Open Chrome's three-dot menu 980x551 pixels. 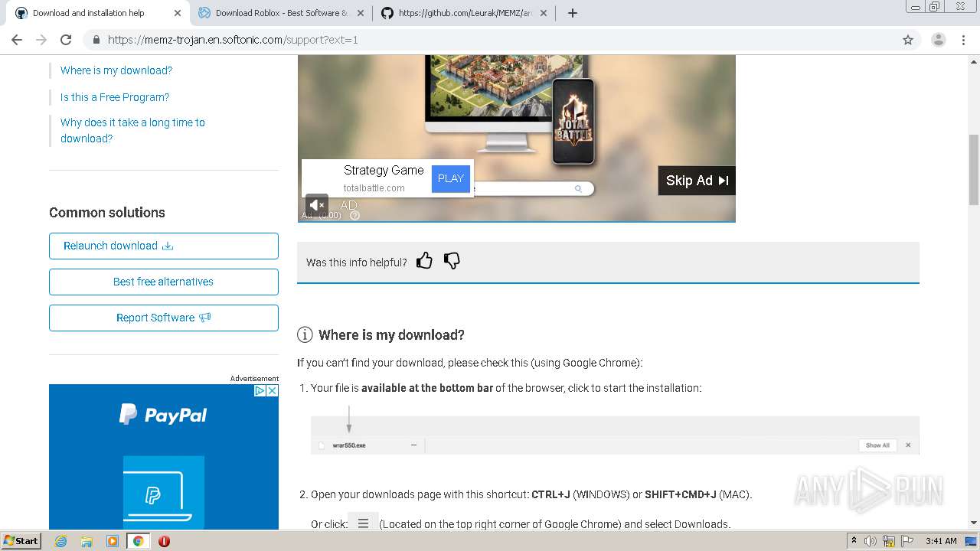(963, 40)
